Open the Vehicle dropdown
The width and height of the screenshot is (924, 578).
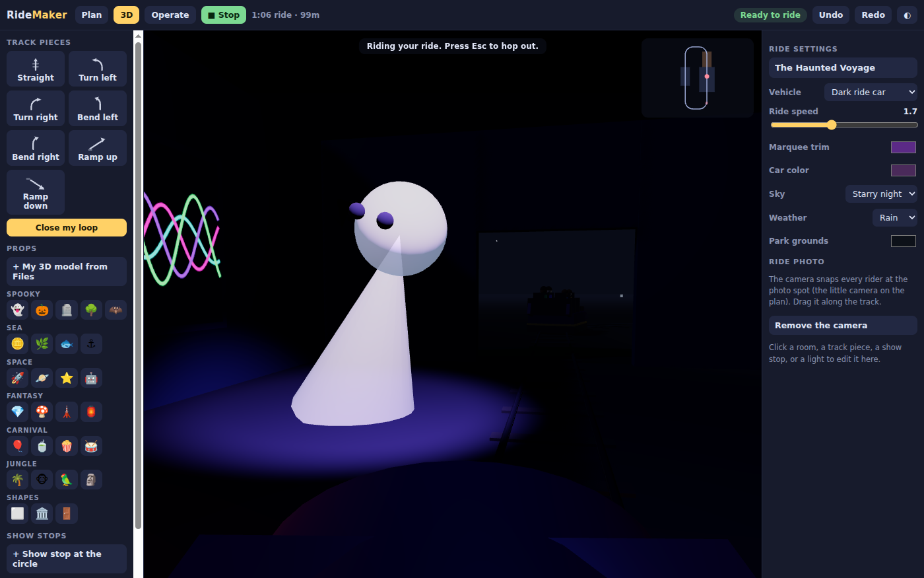pos(871,92)
